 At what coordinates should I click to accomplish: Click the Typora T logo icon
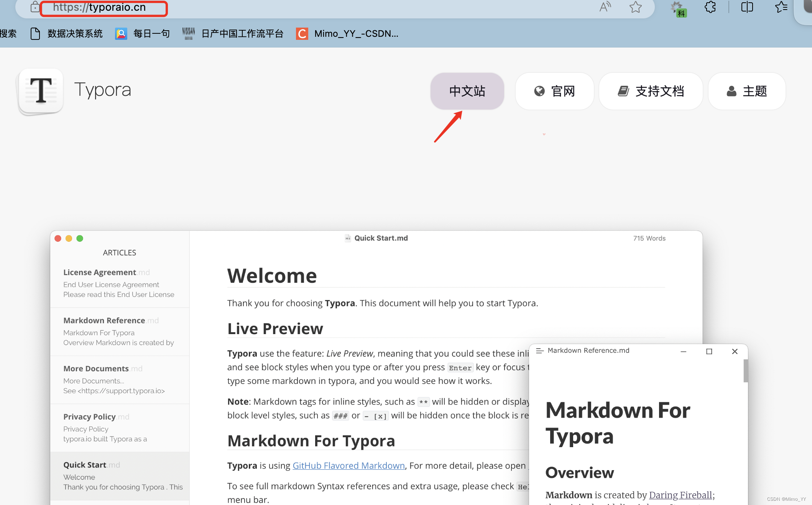tap(41, 91)
